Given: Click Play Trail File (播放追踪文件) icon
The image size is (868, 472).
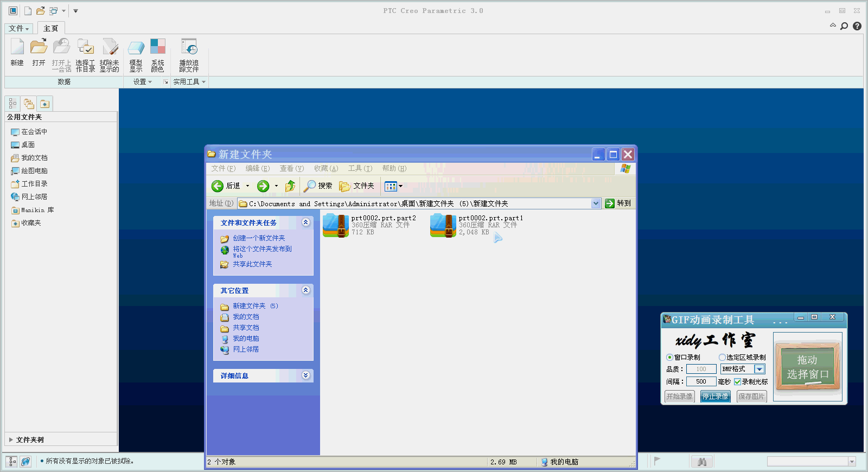Looking at the screenshot, I should tap(189, 55).
